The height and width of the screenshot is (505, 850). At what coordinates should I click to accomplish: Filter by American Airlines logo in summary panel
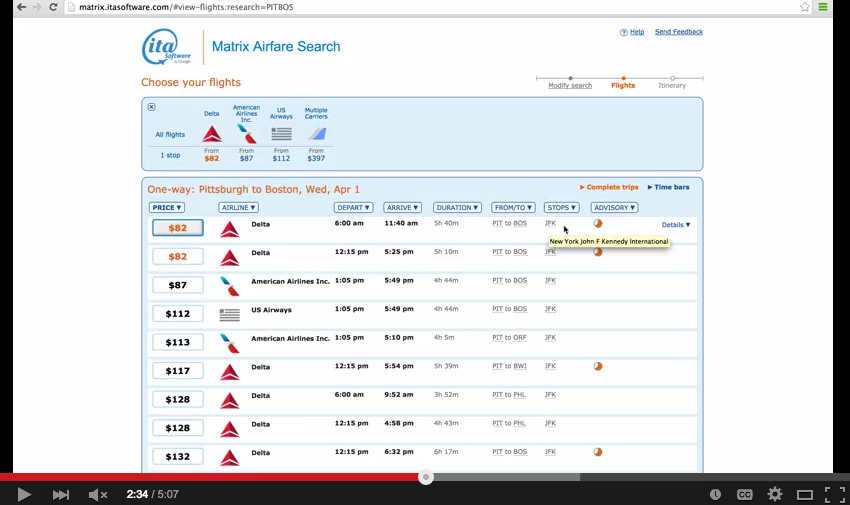click(x=246, y=134)
